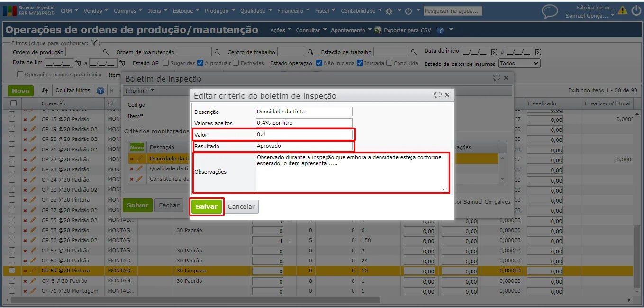Click edit pencil for OP 69 @20 Pintura
Viewport: 644px width, 308px height.
tap(33, 271)
